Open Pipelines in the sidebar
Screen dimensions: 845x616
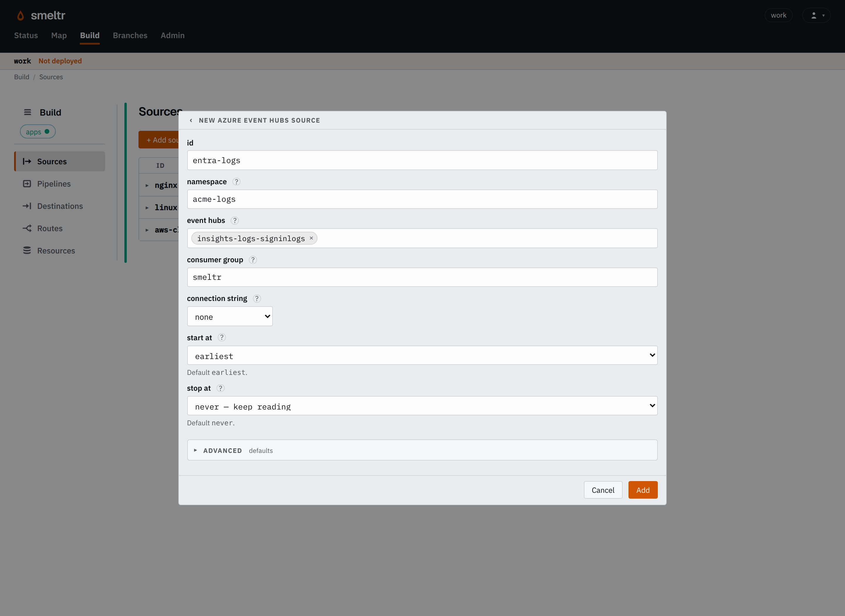point(60,184)
